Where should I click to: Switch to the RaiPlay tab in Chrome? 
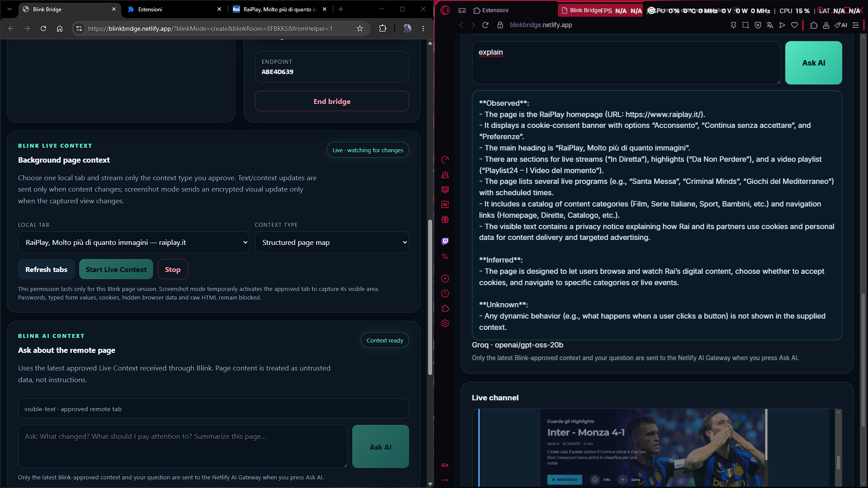pos(280,9)
